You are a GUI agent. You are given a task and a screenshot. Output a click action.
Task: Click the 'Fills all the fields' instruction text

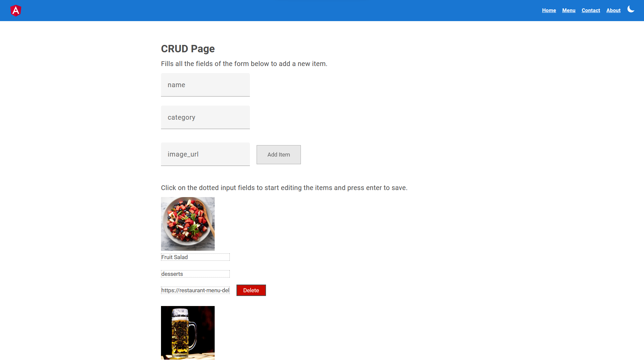tap(244, 64)
